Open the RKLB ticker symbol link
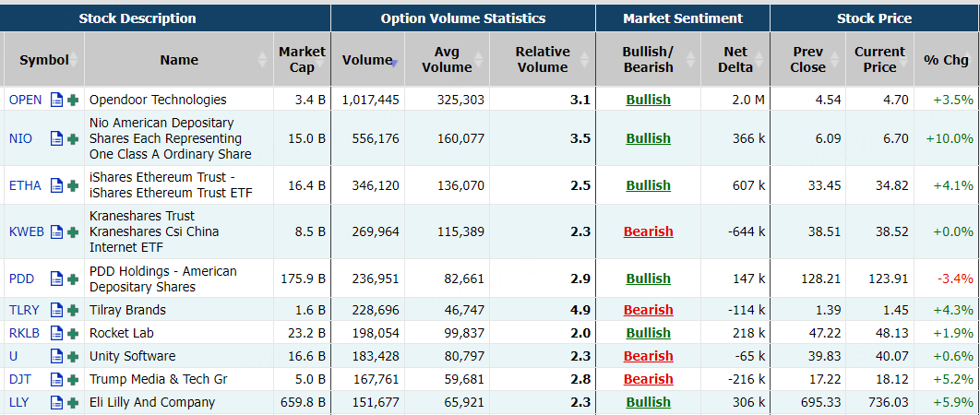 [x=24, y=333]
